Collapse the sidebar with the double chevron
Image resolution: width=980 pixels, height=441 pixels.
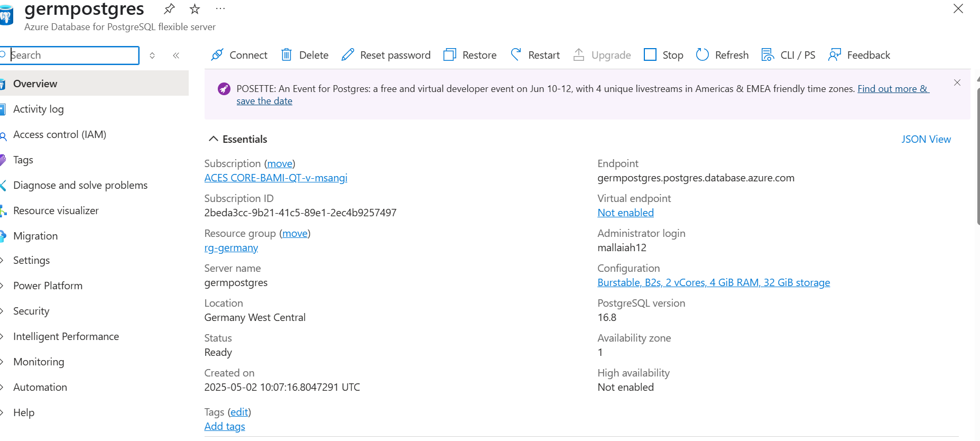(x=176, y=55)
